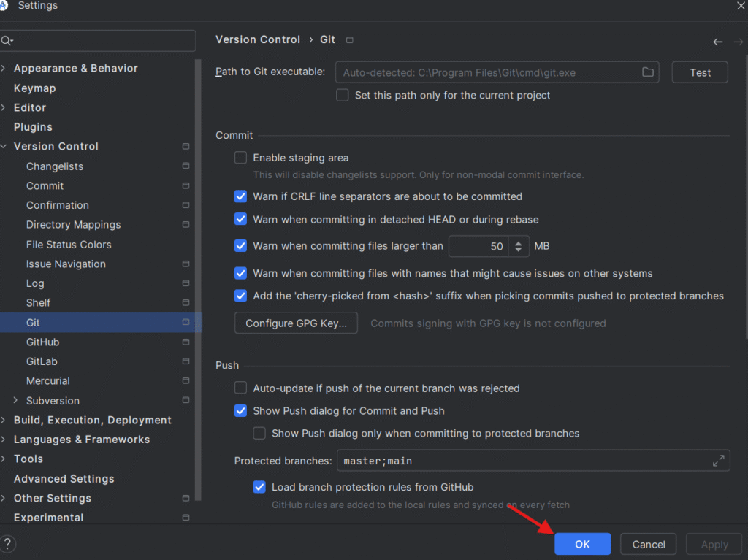Click the forward navigation arrow icon
This screenshot has height=560, width=748.
[739, 42]
